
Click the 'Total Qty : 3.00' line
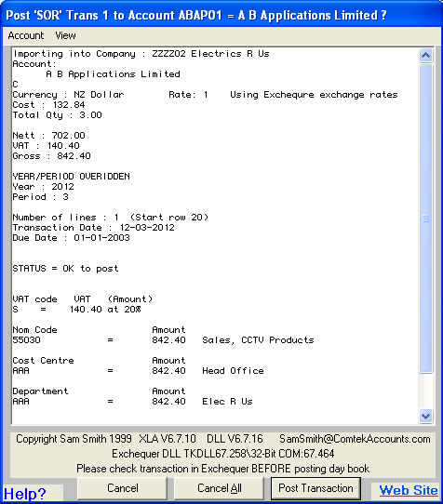pyautogui.click(x=57, y=115)
